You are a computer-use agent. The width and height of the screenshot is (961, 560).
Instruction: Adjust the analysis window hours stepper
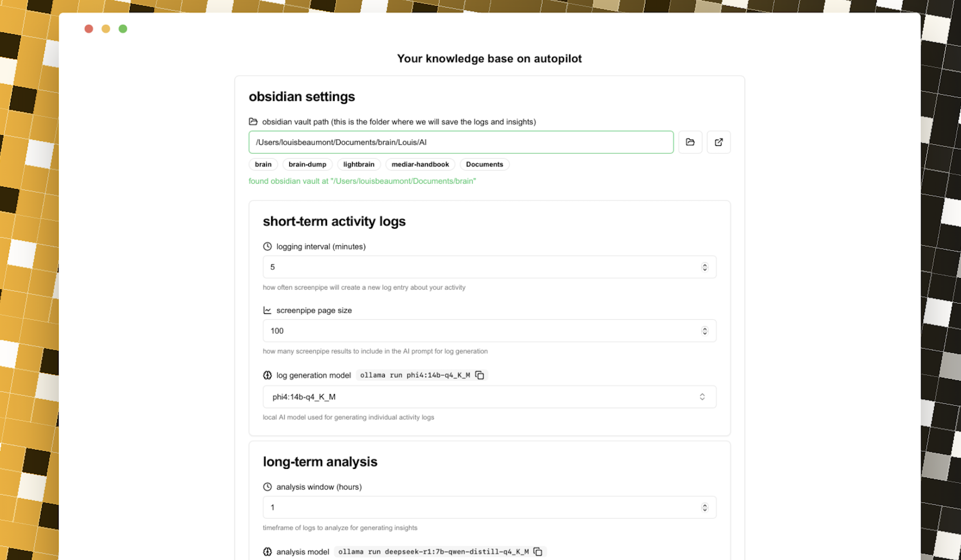tap(704, 507)
